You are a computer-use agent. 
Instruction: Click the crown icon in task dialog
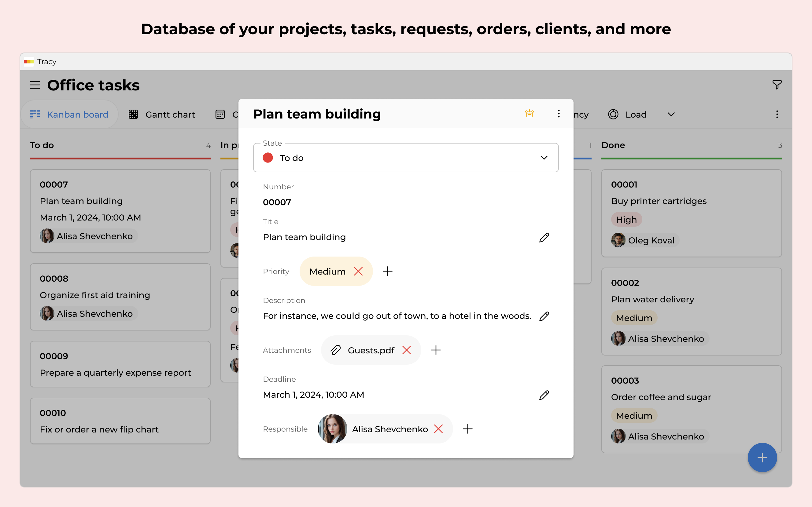pyautogui.click(x=529, y=114)
